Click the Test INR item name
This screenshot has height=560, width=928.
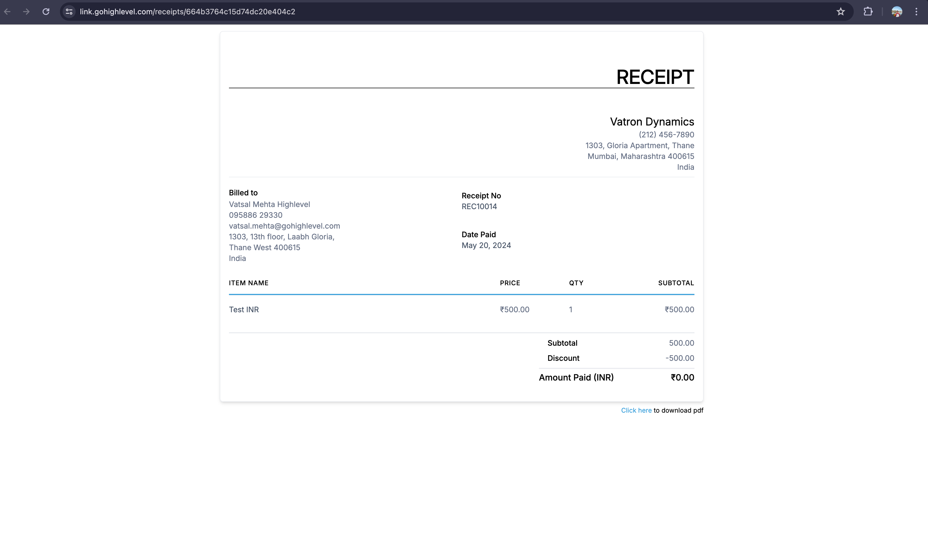tap(244, 309)
